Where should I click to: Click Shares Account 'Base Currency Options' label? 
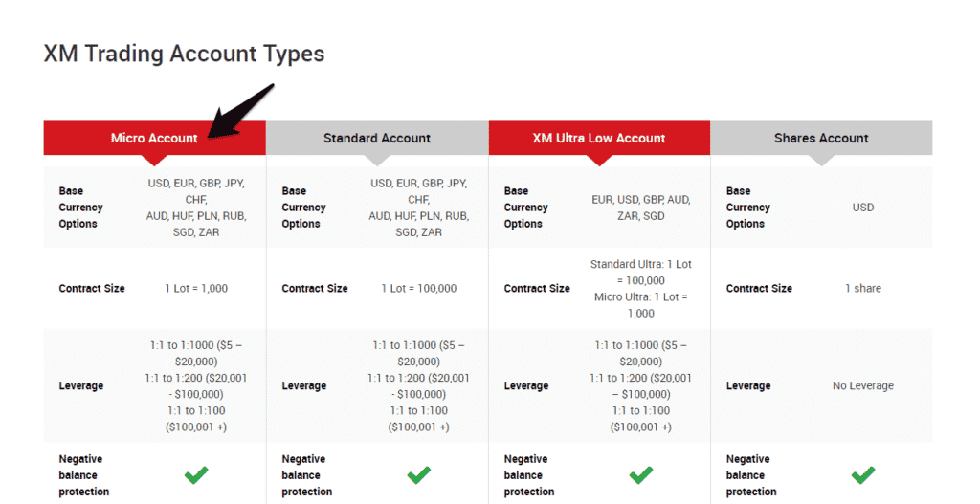tap(748, 208)
